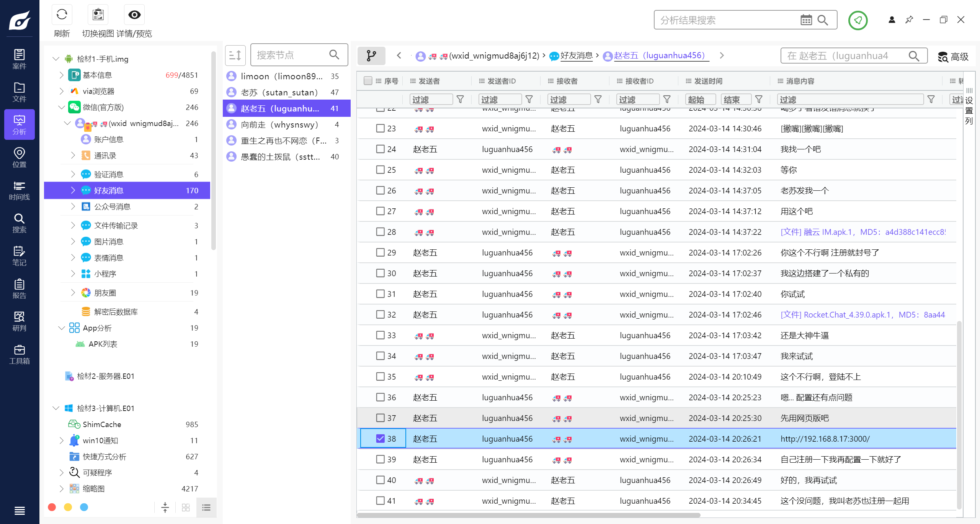
Task: Click the branch tree icon above table
Action: (371, 56)
